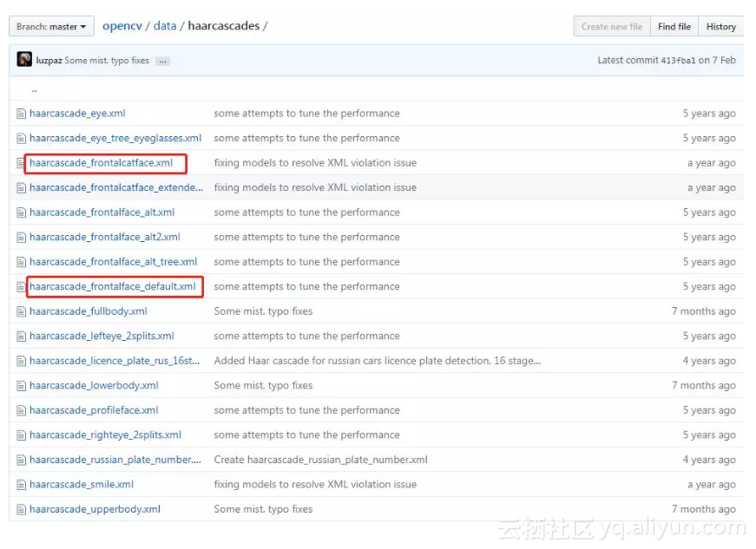Click the file icon for haarcascade_frontalcatface_extended
This screenshot has height=549, width=756.
(x=21, y=188)
